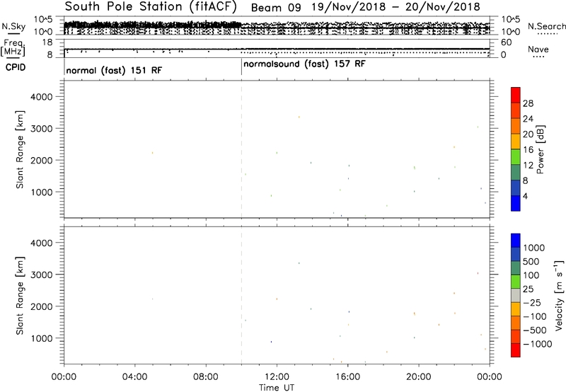Click the 'Freq. [MHz]' axis label

[13, 47]
